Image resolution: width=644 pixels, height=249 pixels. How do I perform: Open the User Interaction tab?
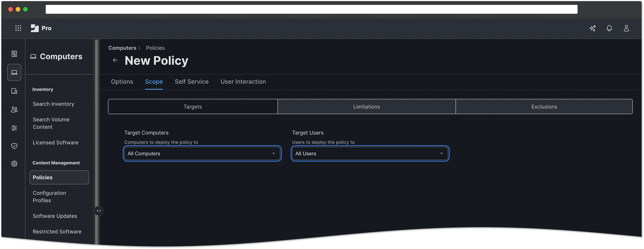243,82
